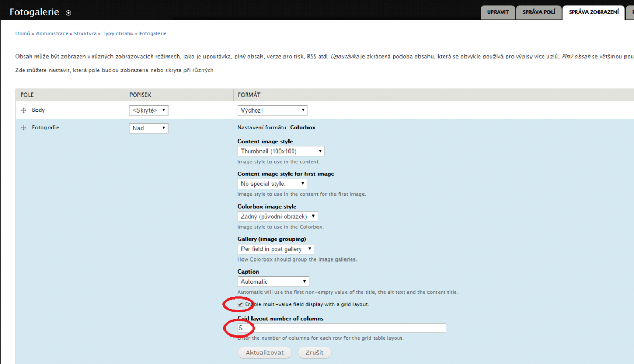Open Colorbox image style dropdown

278,217
